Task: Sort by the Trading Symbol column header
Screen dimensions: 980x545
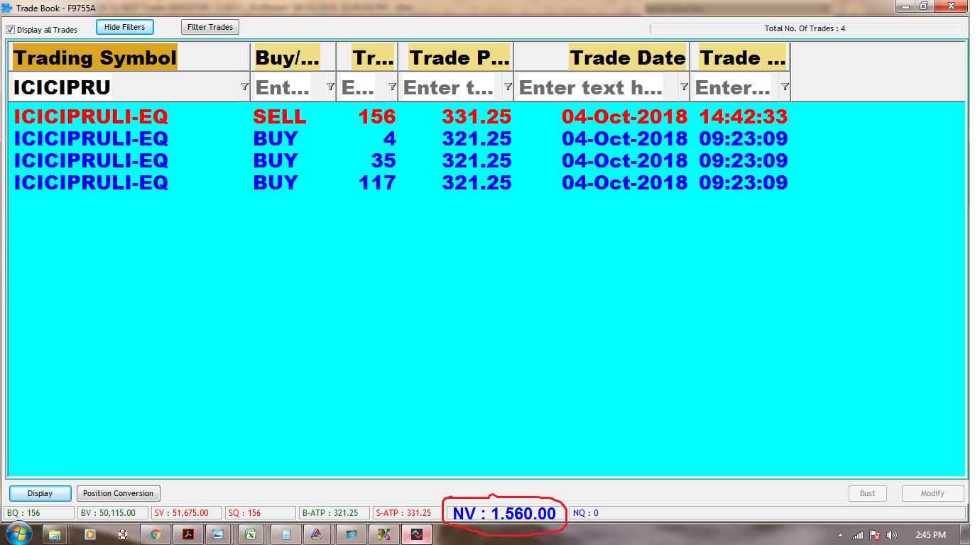Action: (x=131, y=57)
